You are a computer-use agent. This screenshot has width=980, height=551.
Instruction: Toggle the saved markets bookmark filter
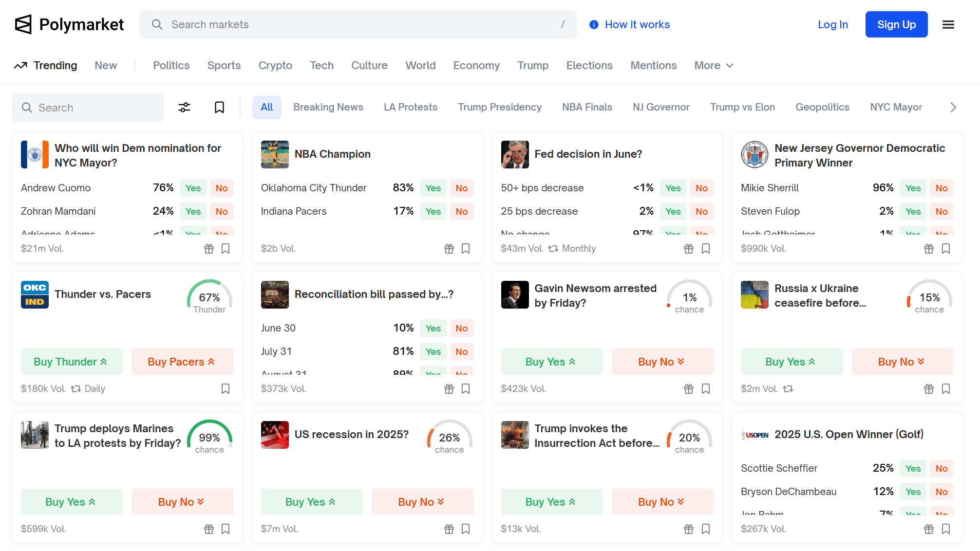point(219,108)
